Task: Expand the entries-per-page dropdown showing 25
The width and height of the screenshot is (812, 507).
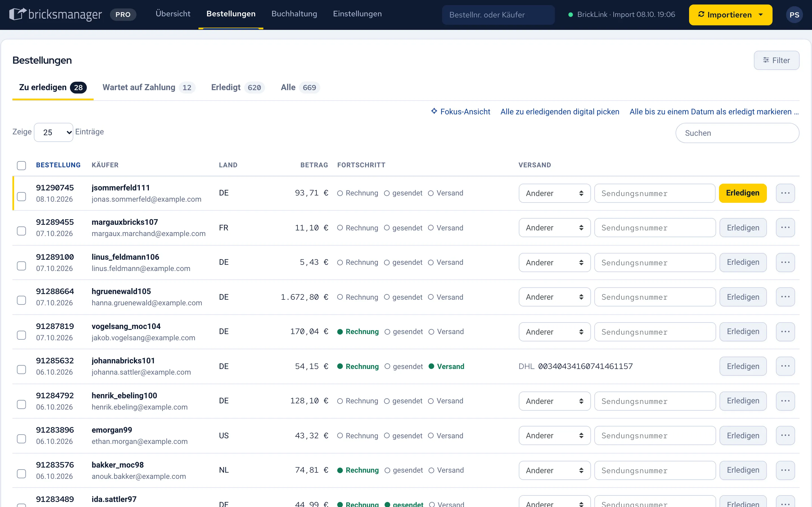Action: pos(54,132)
